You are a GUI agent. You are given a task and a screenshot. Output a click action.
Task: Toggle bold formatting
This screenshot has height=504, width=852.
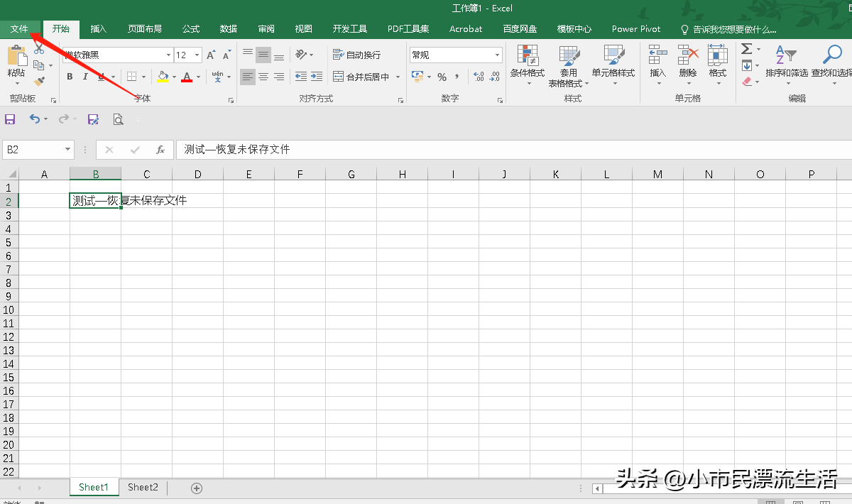[x=70, y=77]
